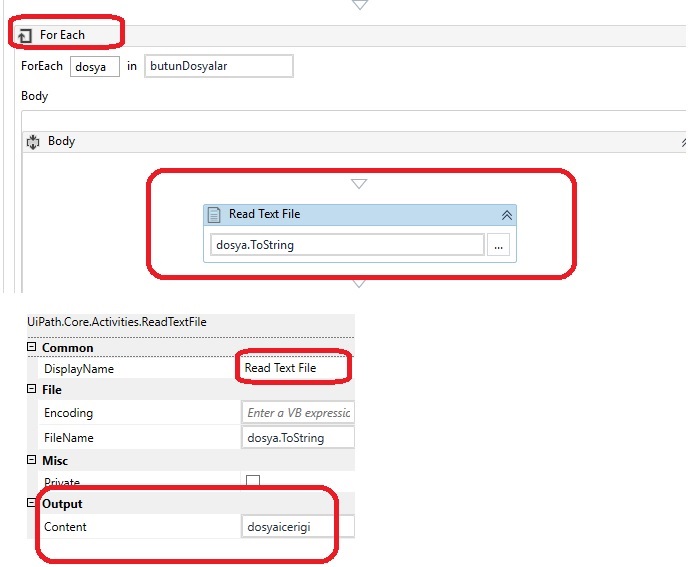This screenshot has width=699, height=567.
Task: Click the Read Text File document icon
Action: 214,215
